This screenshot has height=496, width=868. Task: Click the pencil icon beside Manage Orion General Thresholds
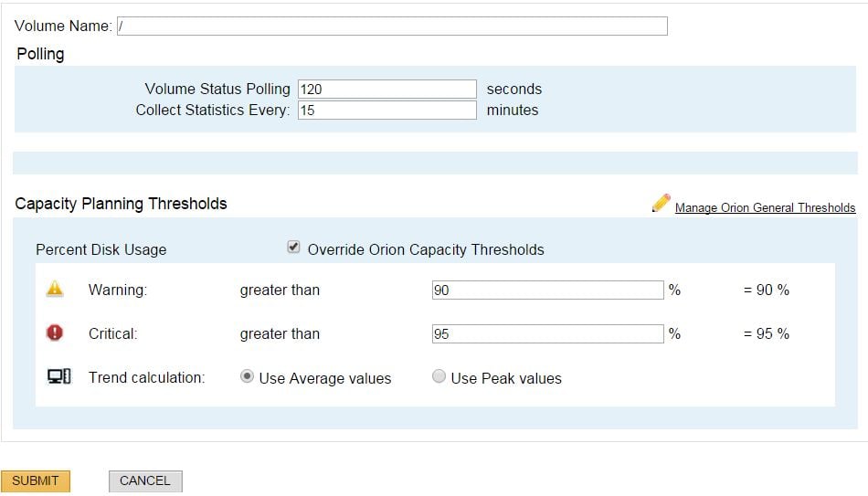(x=661, y=203)
